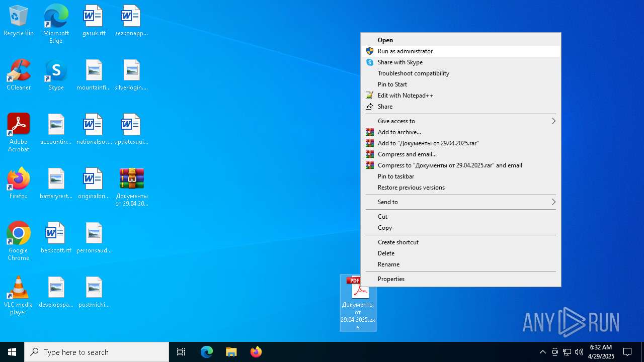Open Properties from the context menu
The width and height of the screenshot is (644, 362).
tap(460, 279)
